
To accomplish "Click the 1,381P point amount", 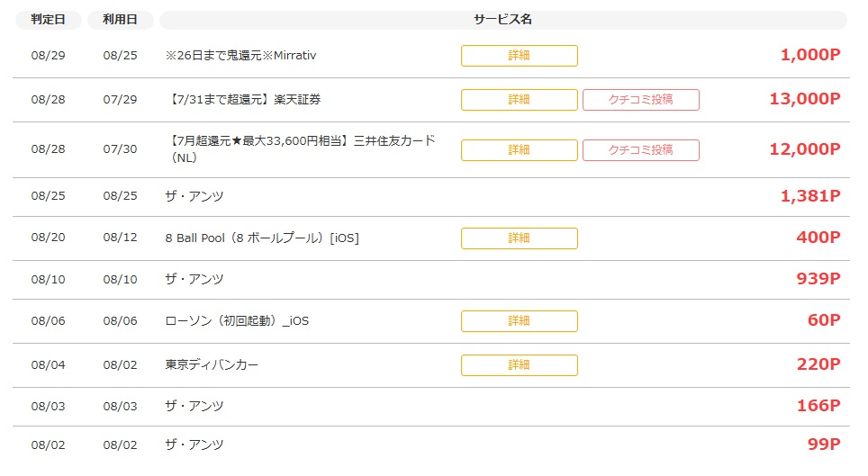I will coord(810,195).
